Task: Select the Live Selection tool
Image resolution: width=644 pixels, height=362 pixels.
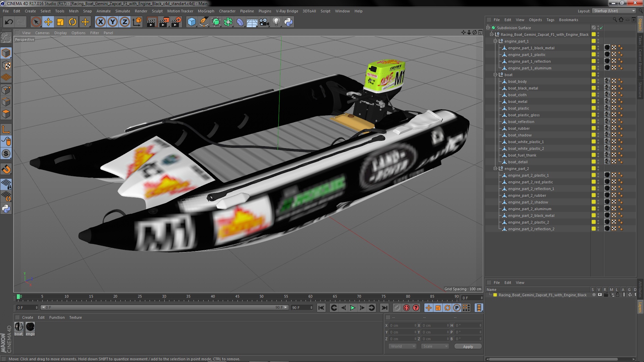Action: pos(36,22)
